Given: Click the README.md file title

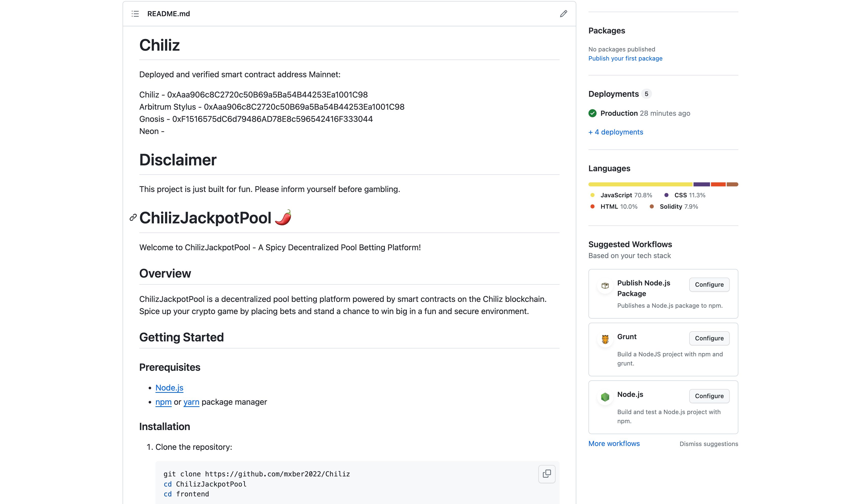Looking at the screenshot, I should [168, 14].
